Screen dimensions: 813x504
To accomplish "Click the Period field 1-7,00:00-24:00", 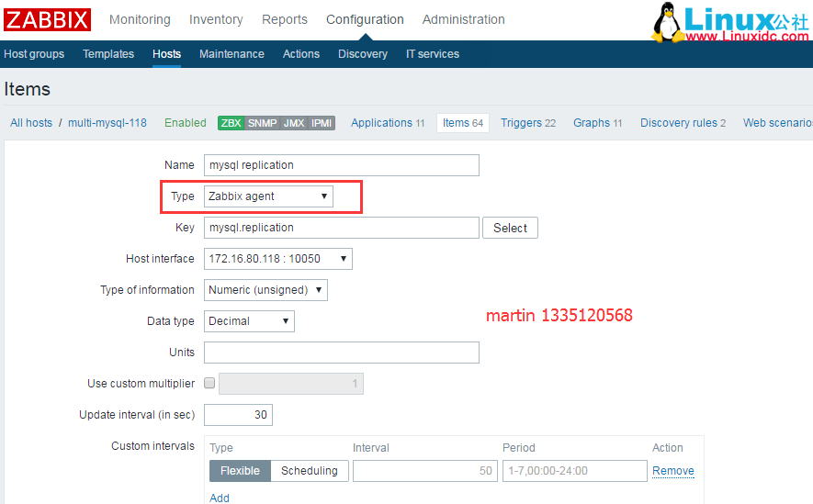I will pyautogui.click(x=574, y=471).
